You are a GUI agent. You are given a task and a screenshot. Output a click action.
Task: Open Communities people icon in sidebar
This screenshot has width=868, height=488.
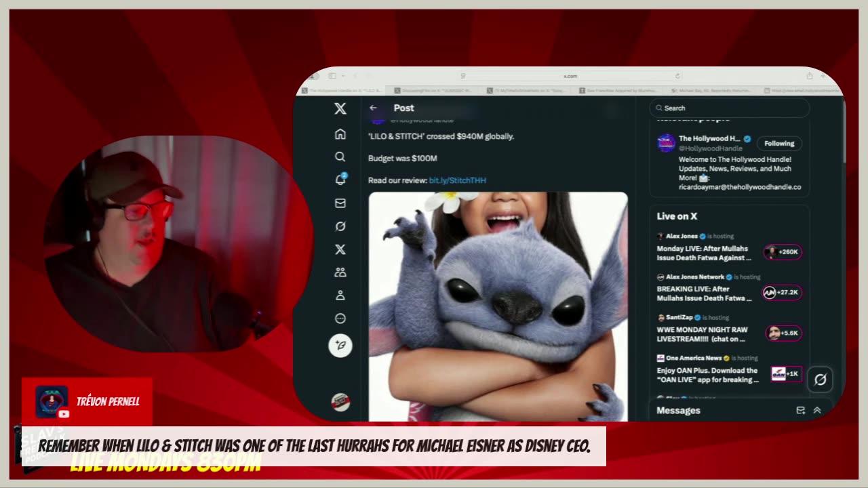click(x=340, y=272)
